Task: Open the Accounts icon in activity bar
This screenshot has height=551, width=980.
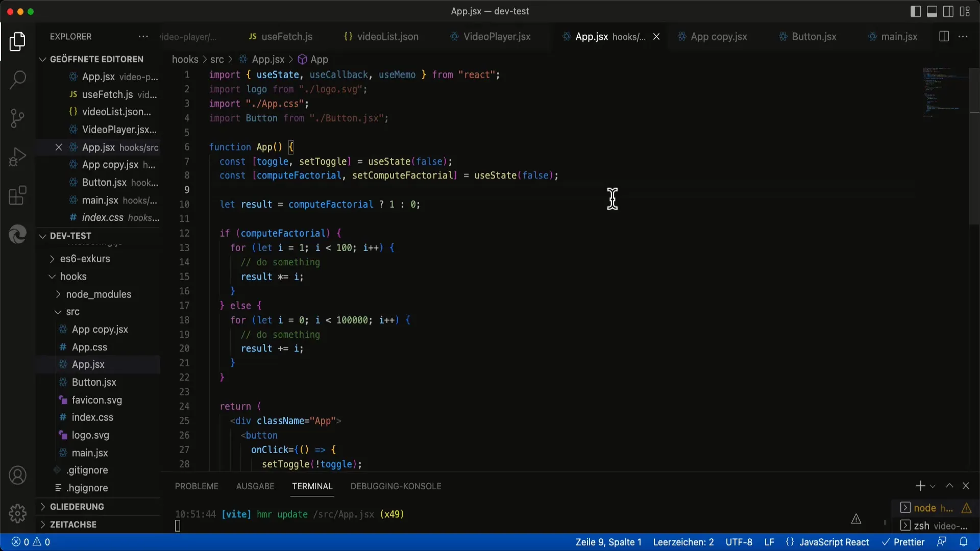Action: tap(17, 475)
